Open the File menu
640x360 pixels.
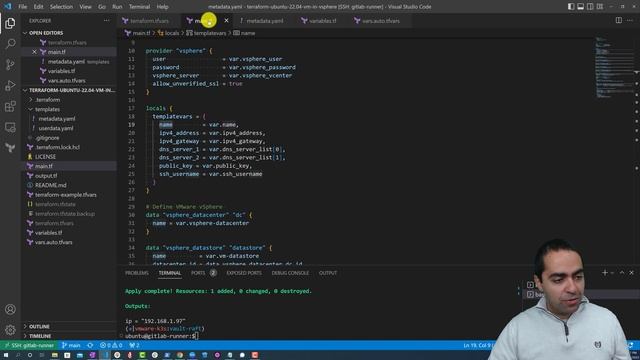(22, 7)
